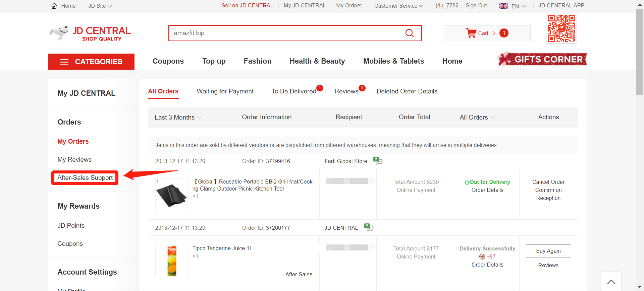Viewport: 644px width, 291px height.
Task: Open After-Sales Support in sidebar
Action: pyautogui.click(x=85, y=177)
